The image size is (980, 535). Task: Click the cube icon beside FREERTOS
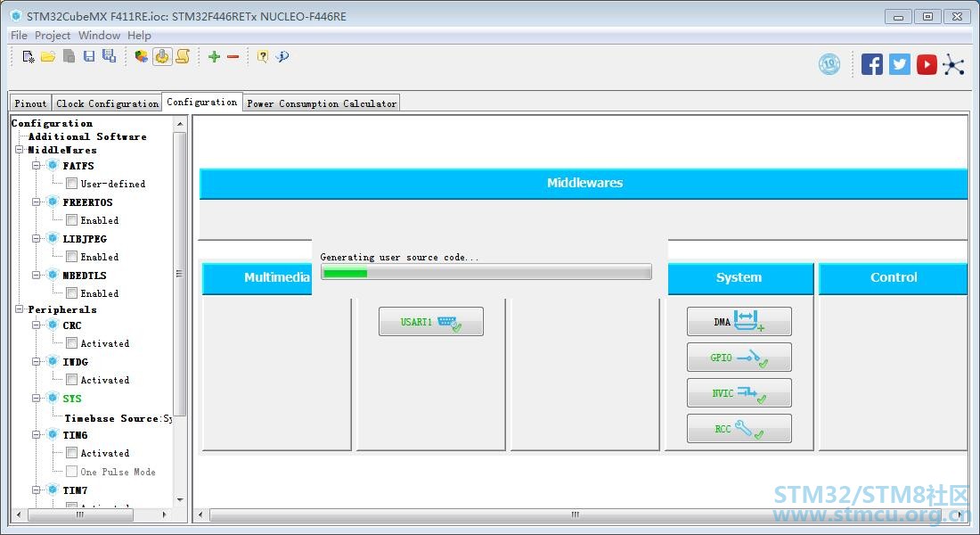coord(53,202)
